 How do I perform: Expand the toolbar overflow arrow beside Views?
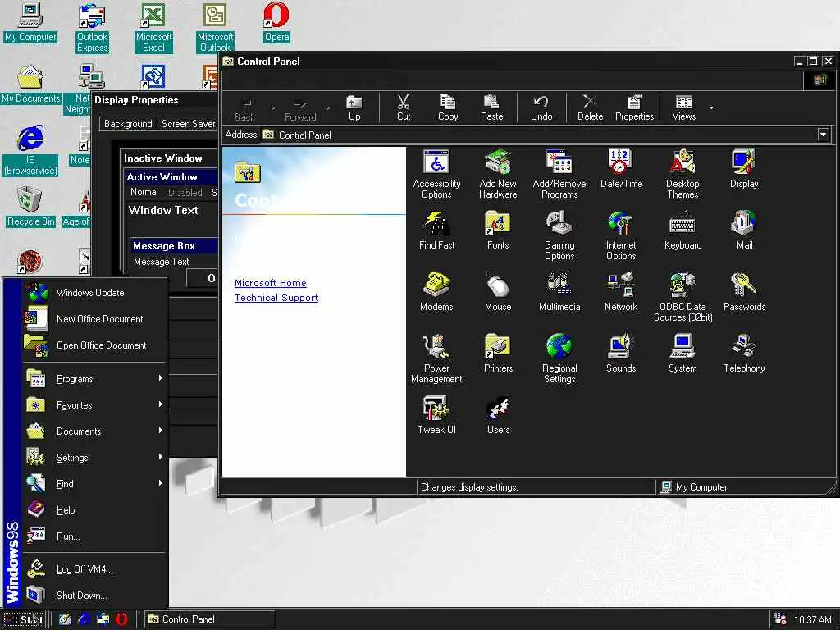point(711,107)
